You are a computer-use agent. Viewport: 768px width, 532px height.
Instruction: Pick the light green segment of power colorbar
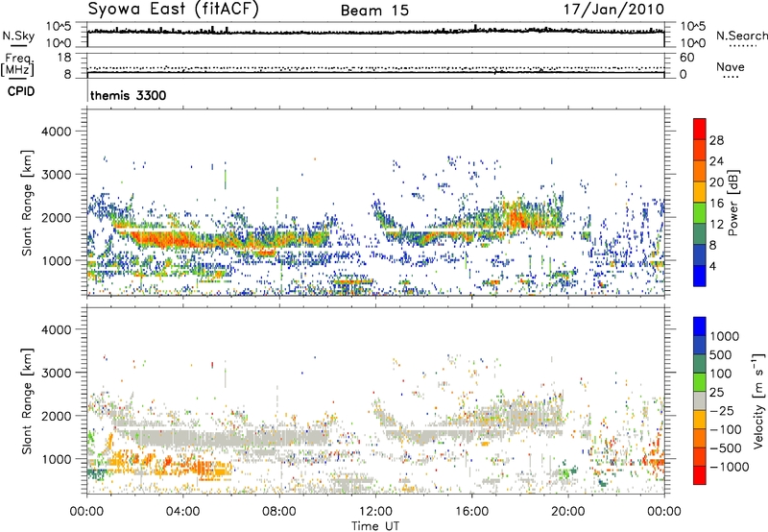pos(700,212)
